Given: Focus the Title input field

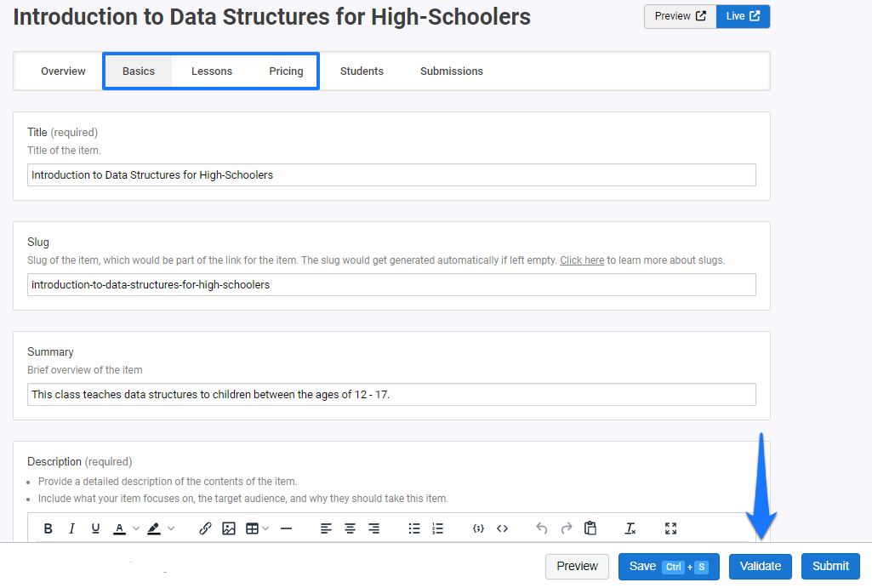Looking at the screenshot, I should (x=391, y=175).
